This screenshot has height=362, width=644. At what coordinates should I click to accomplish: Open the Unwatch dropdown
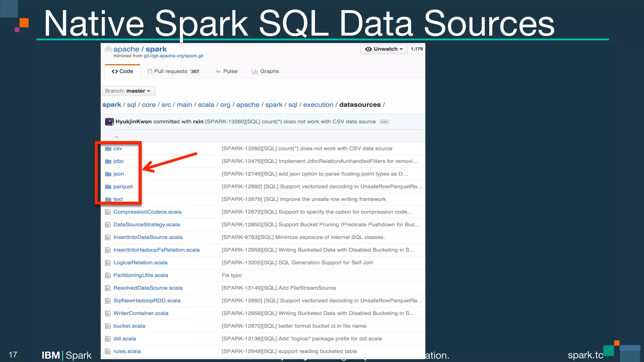384,49
